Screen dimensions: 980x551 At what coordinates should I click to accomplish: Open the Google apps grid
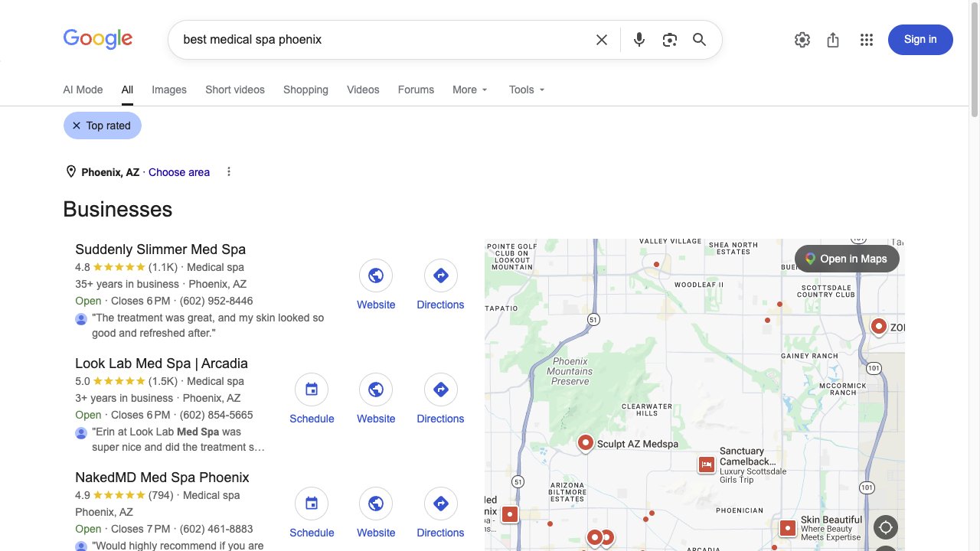(867, 40)
